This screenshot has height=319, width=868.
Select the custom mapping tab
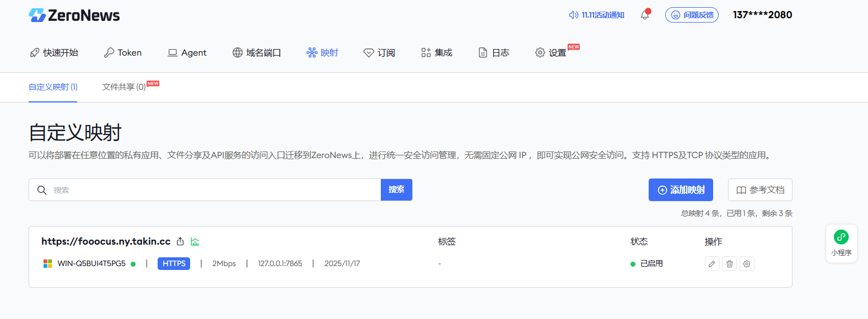pyautogui.click(x=53, y=86)
